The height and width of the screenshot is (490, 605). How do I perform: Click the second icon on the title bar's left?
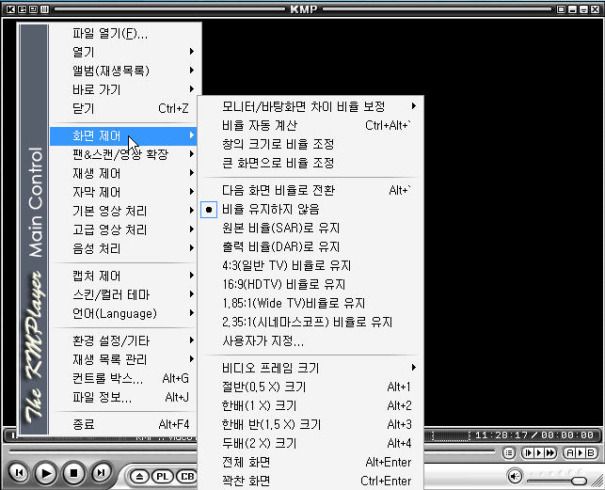click(22, 9)
